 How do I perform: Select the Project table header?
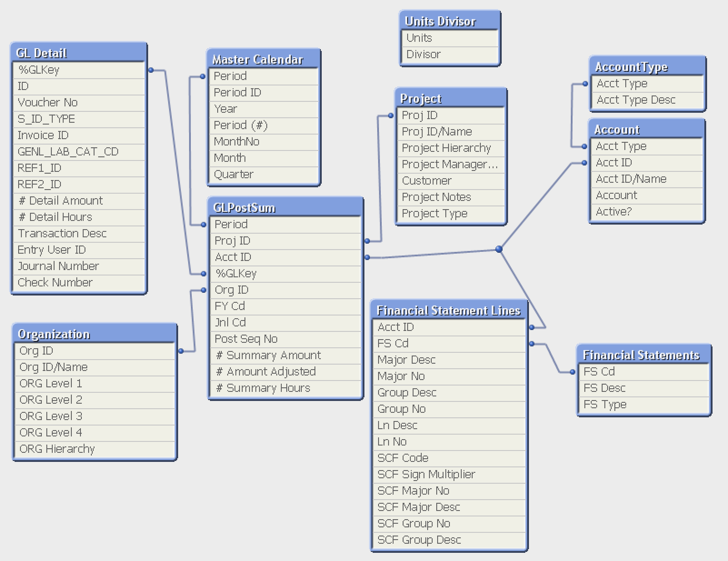click(451, 98)
